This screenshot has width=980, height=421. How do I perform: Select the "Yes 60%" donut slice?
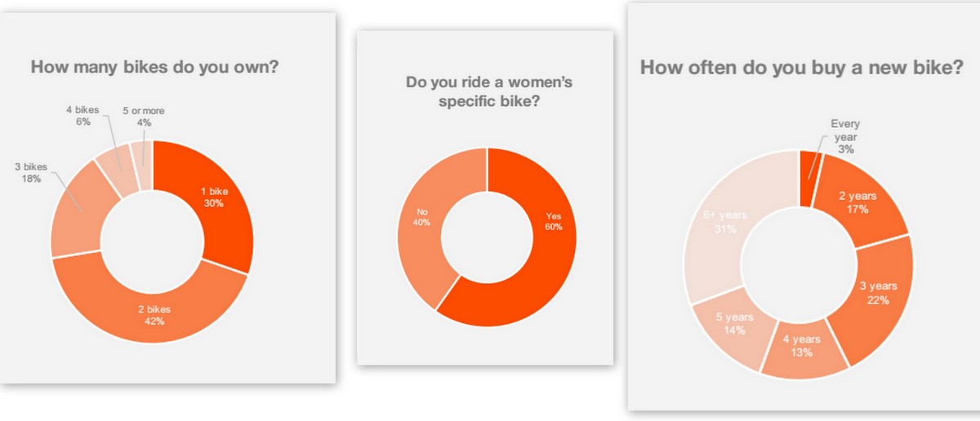coord(552,221)
